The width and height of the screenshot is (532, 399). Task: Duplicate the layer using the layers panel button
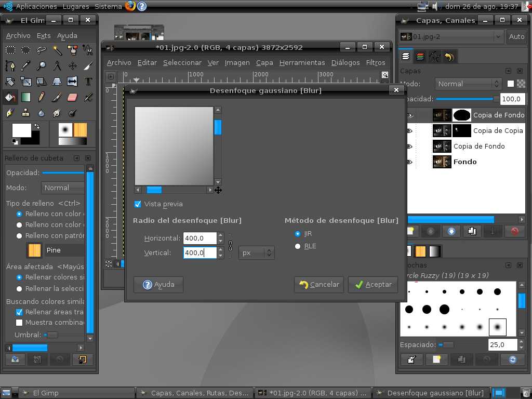472,231
